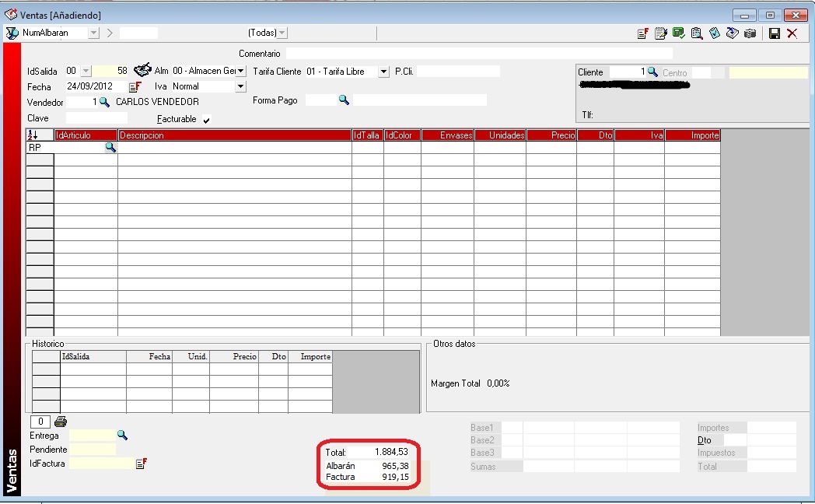
Task: Click the Pendiente input field
Action: pyautogui.click(x=93, y=449)
